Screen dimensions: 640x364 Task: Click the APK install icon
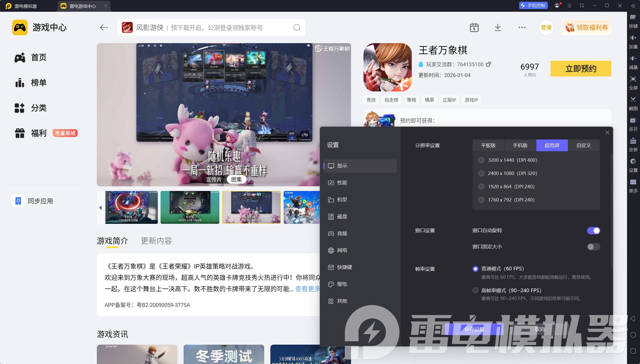pyautogui.click(x=633, y=141)
